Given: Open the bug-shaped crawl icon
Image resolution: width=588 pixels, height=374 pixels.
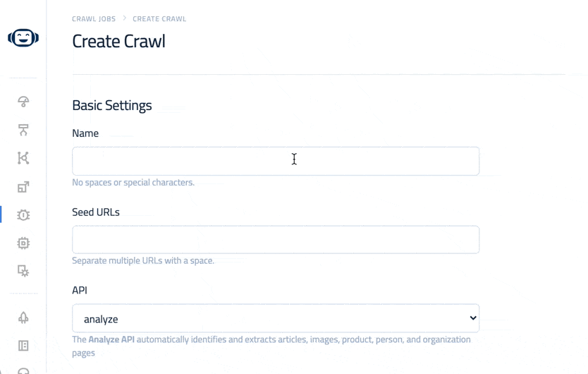Looking at the screenshot, I should pyautogui.click(x=23, y=215).
